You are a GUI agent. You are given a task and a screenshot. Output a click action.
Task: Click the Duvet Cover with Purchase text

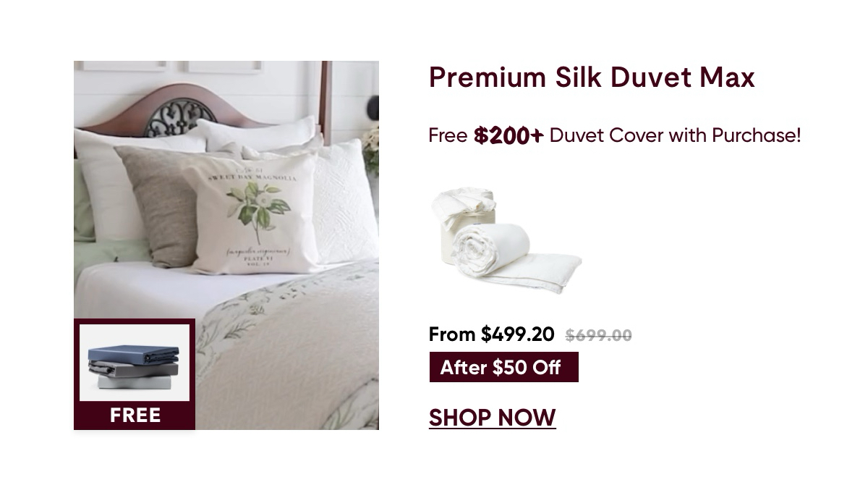click(x=675, y=135)
